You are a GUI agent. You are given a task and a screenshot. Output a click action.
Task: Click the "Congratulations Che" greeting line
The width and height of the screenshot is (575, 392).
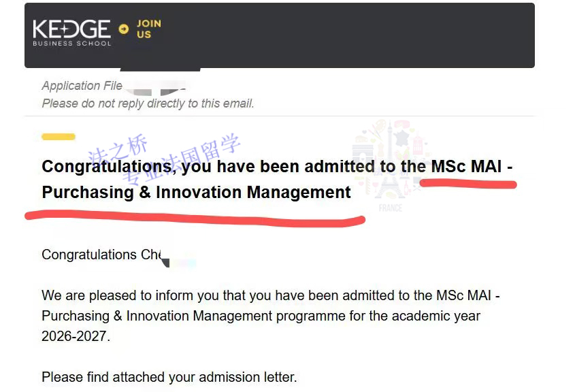pyautogui.click(x=101, y=255)
